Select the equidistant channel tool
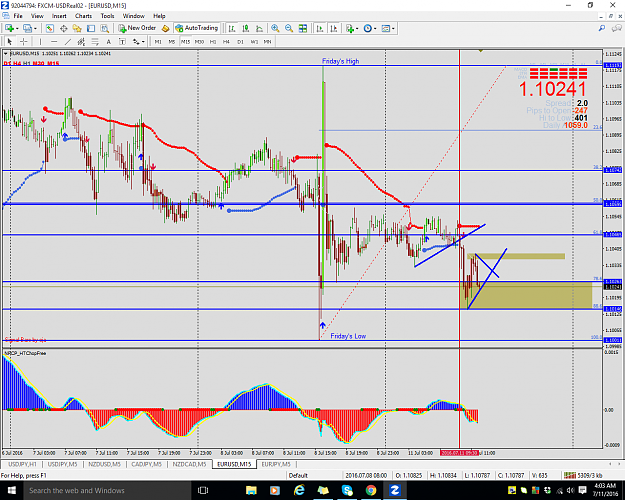Screen dimensions: 625x500 [81, 41]
